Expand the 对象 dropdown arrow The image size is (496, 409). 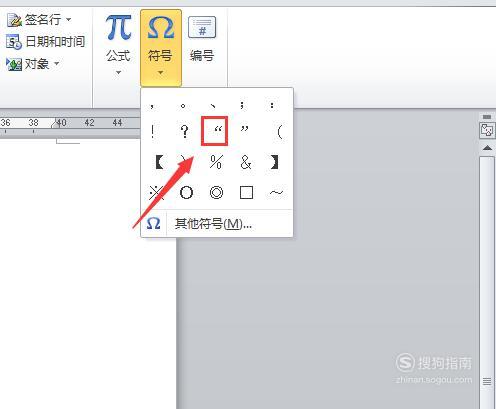pyautogui.click(x=57, y=63)
